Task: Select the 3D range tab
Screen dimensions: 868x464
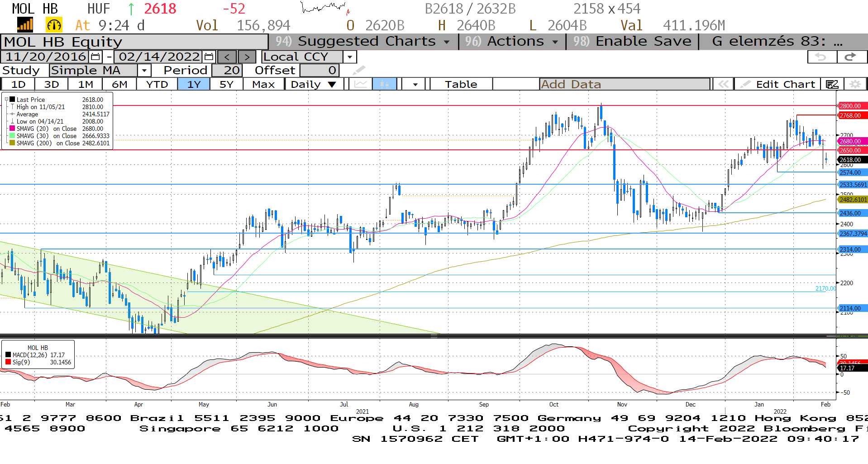Action: pyautogui.click(x=52, y=84)
